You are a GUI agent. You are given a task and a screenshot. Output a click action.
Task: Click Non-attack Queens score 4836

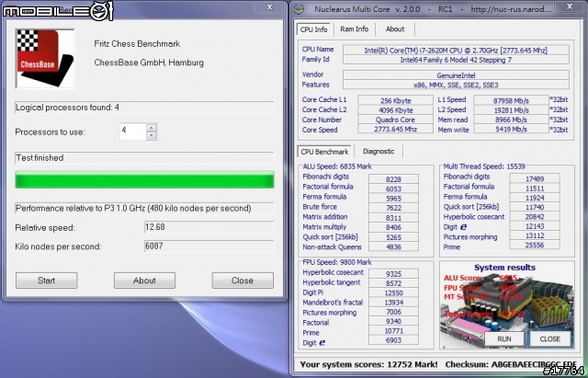pyautogui.click(x=393, y=247)
